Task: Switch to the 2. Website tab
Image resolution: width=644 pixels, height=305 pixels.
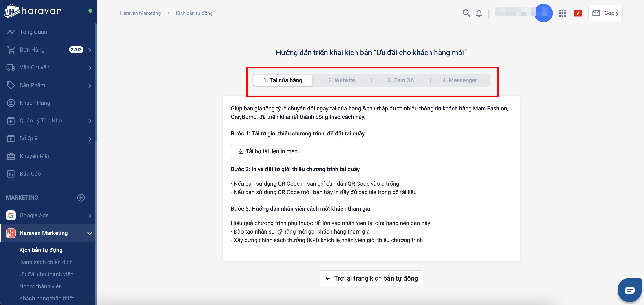Action: pos(342,80)
